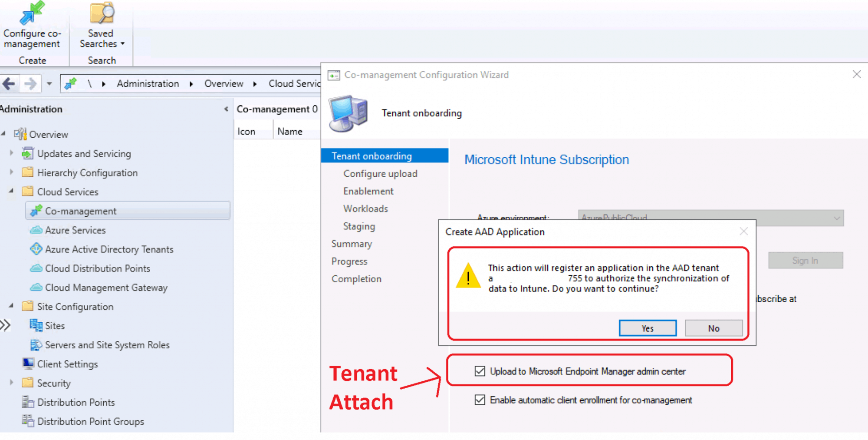Click the Sites node icon
This screenshot has height=440, width=868.
[x=36, y=325]
